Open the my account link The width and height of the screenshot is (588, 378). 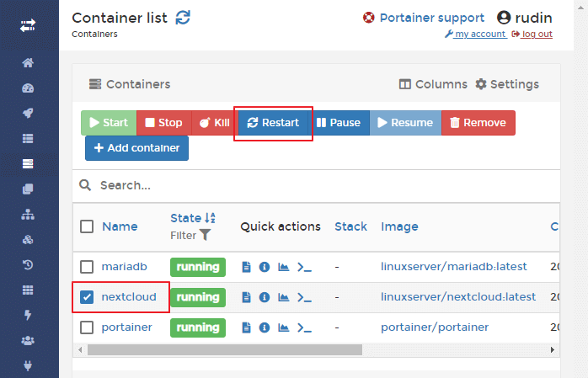click(476, 34)
